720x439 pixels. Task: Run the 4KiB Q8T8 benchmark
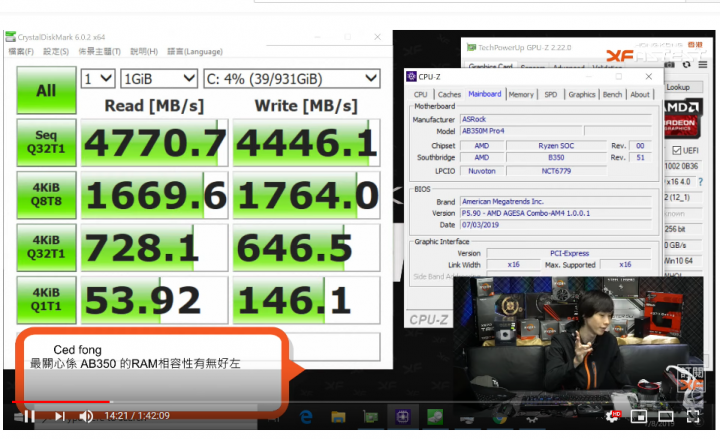point(46,195)
